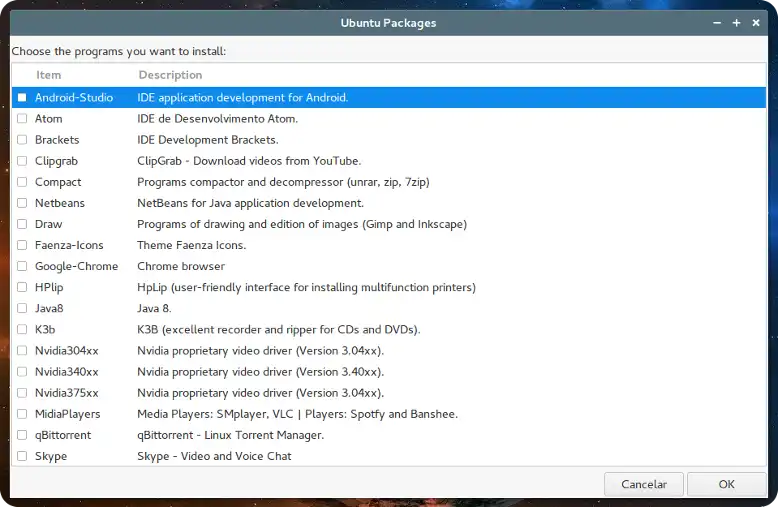This screenshot has height=507, width=778.
Task: Click 'qBittorrent - Linux Torrent Manager.' description
Action: click(230, 435)
